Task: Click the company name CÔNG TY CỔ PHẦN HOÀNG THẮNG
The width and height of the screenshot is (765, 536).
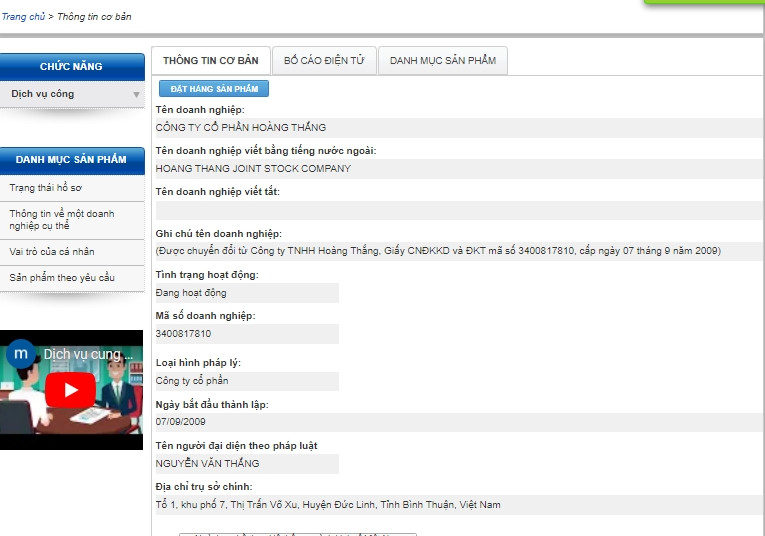Action: (x=241, y=128)
